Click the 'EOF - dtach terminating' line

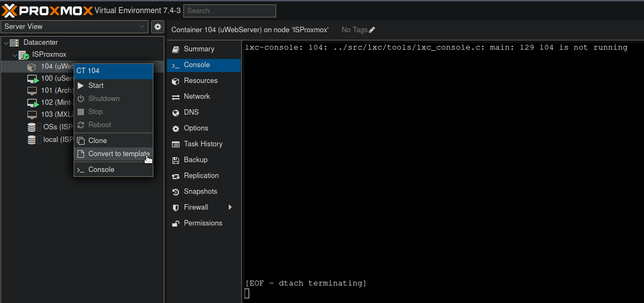(x=306, y=283)
